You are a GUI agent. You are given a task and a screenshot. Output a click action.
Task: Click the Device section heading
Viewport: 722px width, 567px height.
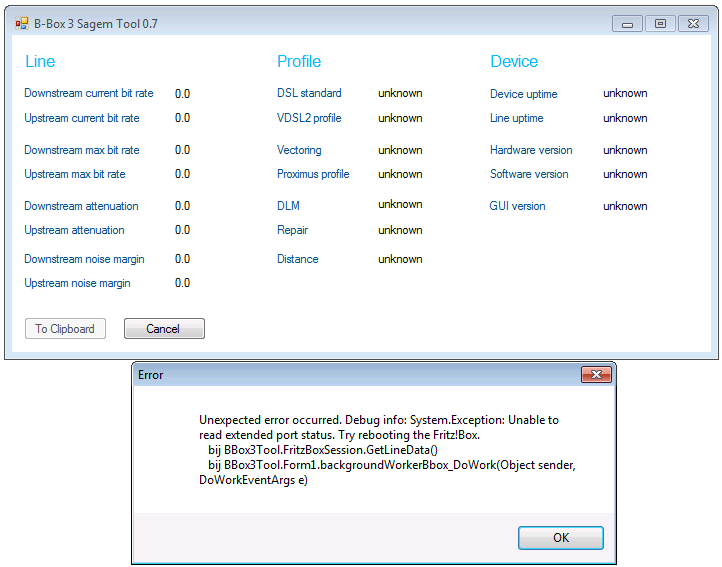pos(514,62)
